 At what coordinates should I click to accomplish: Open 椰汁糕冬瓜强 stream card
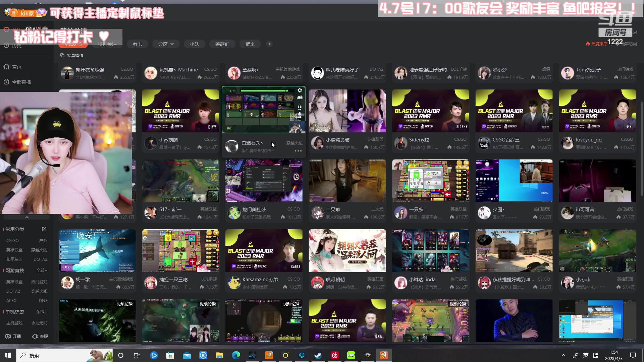click(x=97, y=73)
